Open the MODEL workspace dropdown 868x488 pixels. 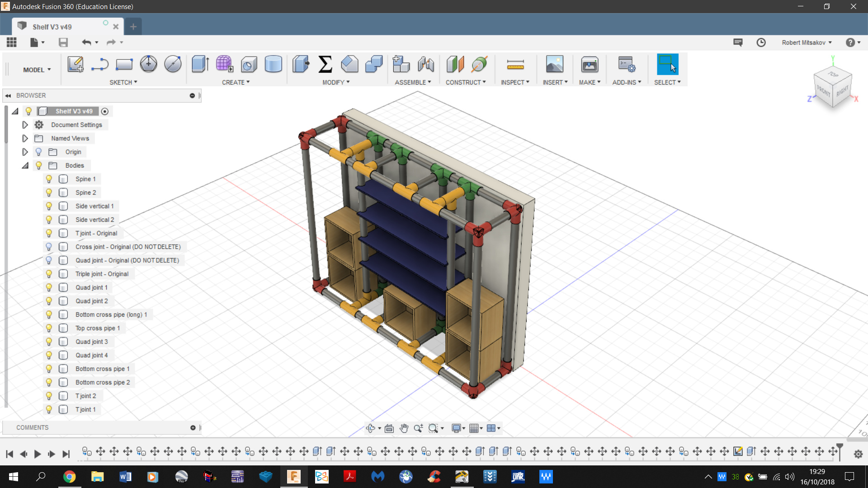point(37,70)
